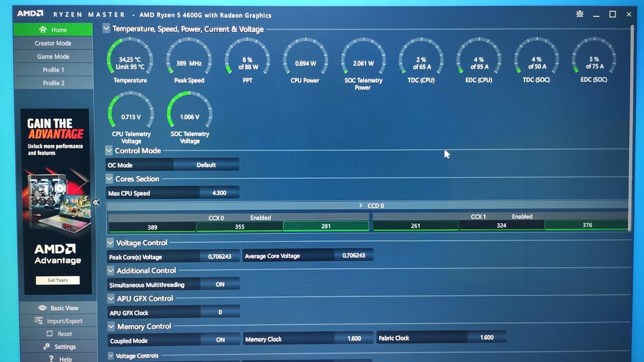
Task: Click core speed bar showing 389
Action: point(152,227)
